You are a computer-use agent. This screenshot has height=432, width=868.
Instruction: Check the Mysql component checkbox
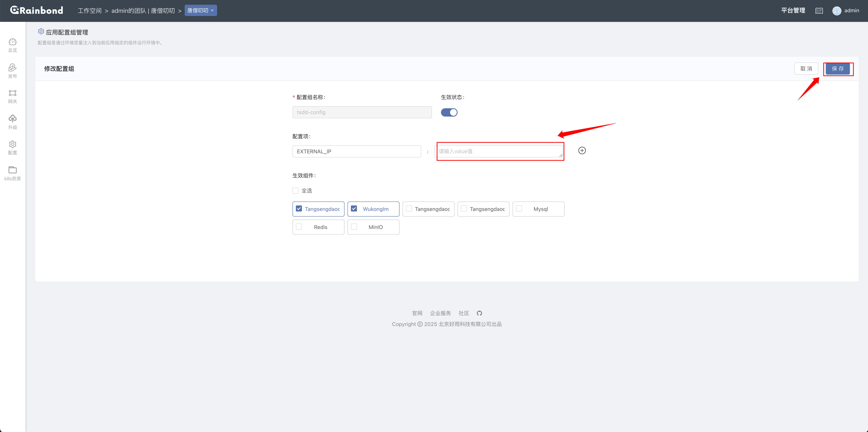point(519,209)
